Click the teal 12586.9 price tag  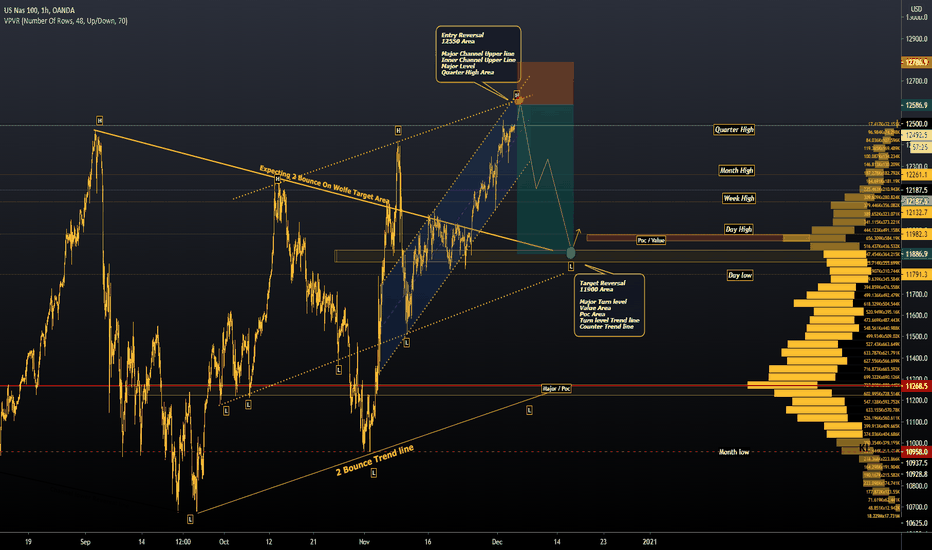coord(917,105)
